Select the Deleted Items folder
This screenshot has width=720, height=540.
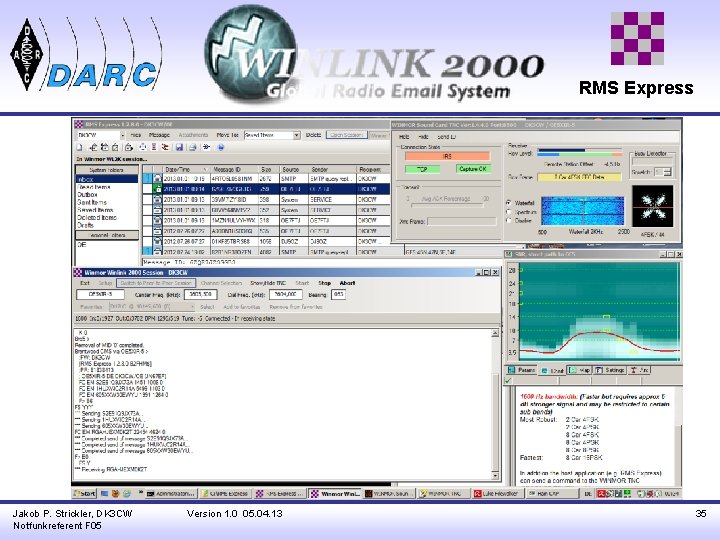pos(97,217)
